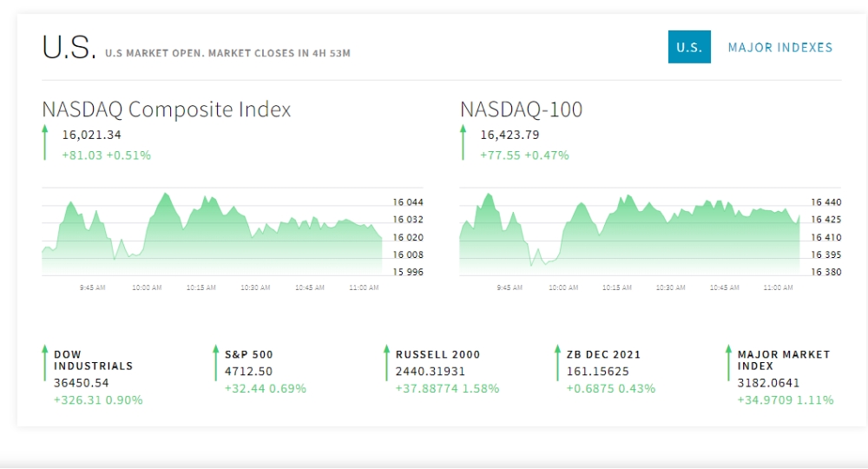Click the Russell 2000 green up arrow
The height and width of the screenshot is (469, 868).
[387, 363]
